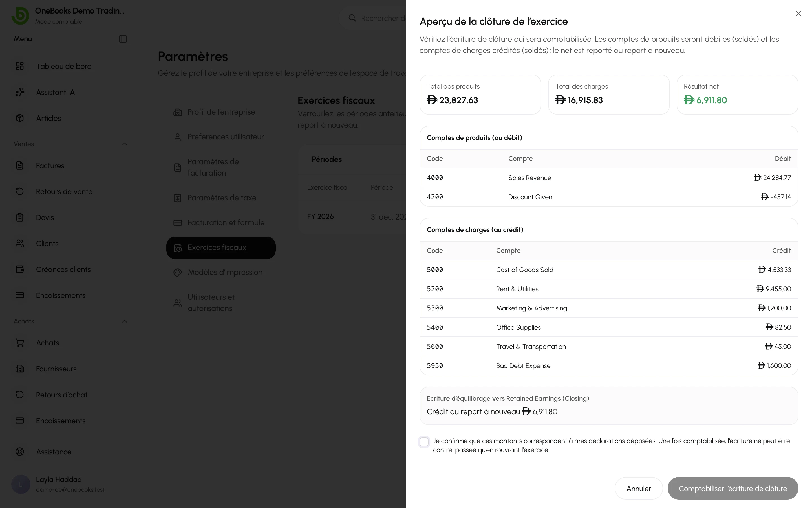Select the Exercices fiscaux settings tab
The height and width of the screenshot is (508, 812).
coord(221,248)
